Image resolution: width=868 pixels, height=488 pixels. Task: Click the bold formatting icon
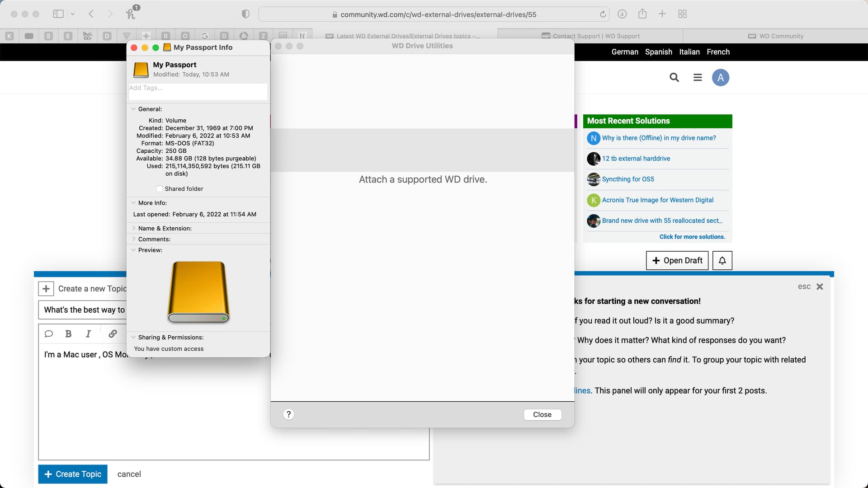coord(68,334)
